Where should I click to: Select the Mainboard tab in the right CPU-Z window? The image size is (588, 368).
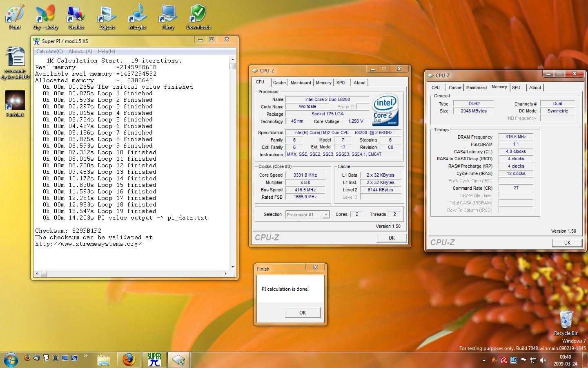[x=477, y=88]
